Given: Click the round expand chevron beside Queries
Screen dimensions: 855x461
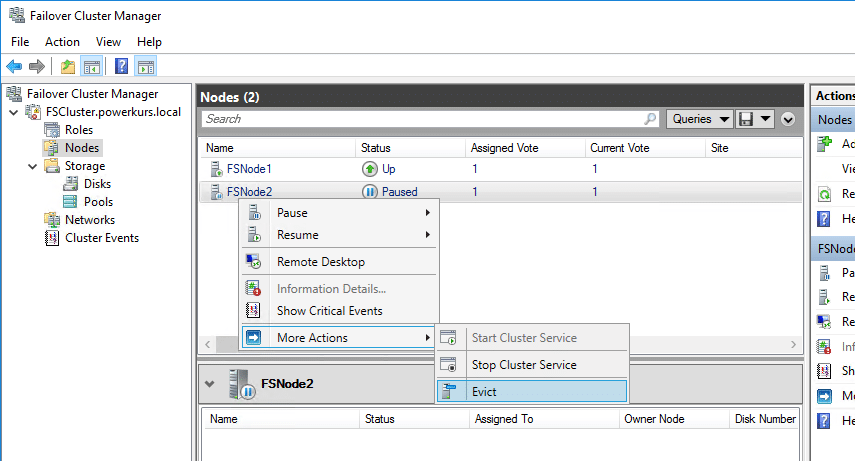Looking at the screenshot, I should coord(788,119).
